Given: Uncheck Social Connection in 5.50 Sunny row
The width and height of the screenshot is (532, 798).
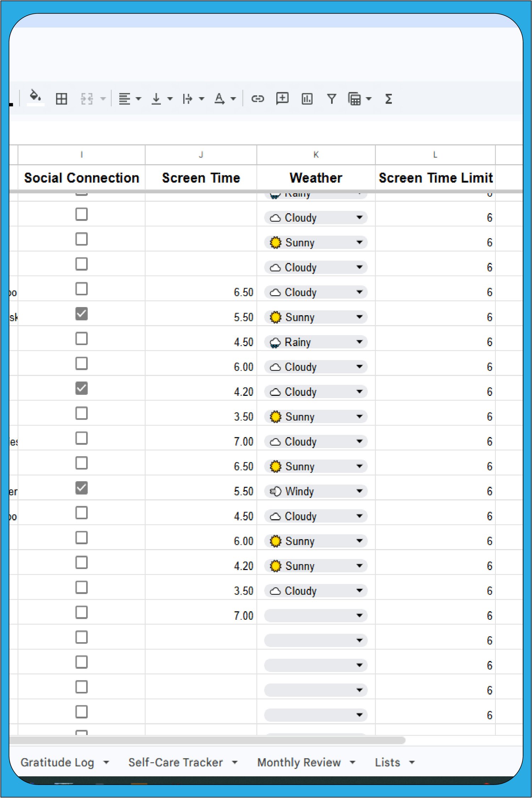Looking at the screenshot, I should coord(82,314).
